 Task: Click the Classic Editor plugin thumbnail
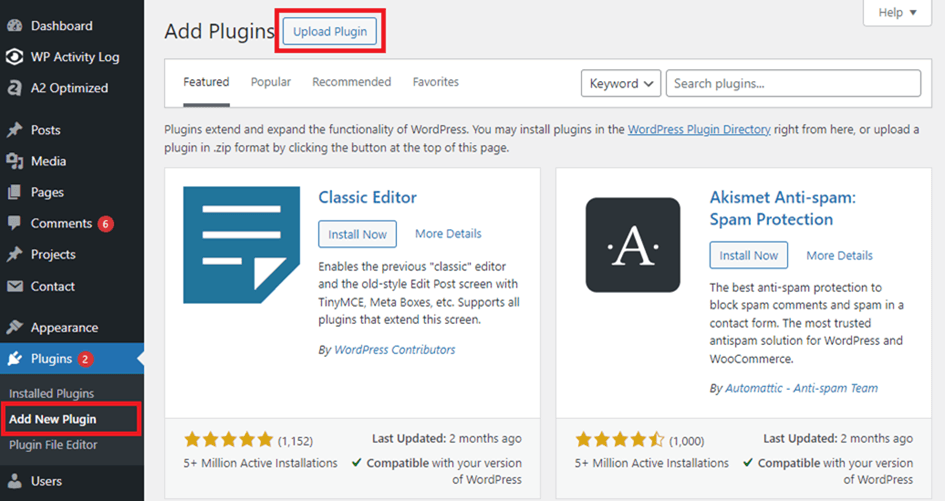(242, 245)
